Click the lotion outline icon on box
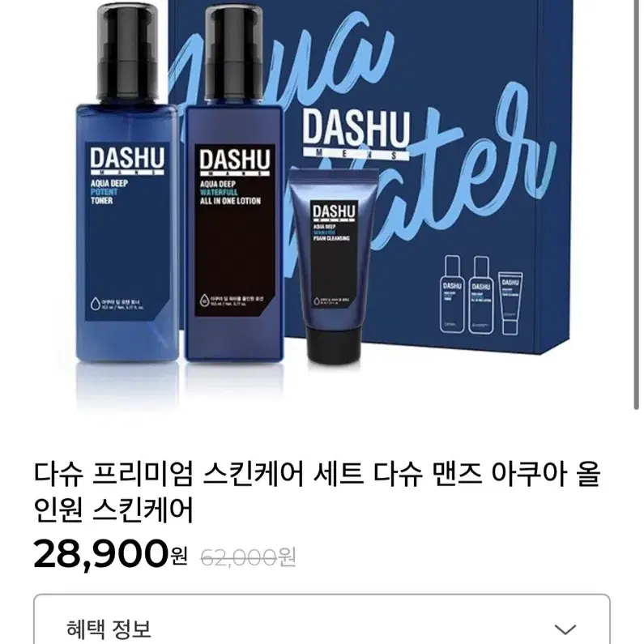The image size is (644, 644). coord(481,295)
